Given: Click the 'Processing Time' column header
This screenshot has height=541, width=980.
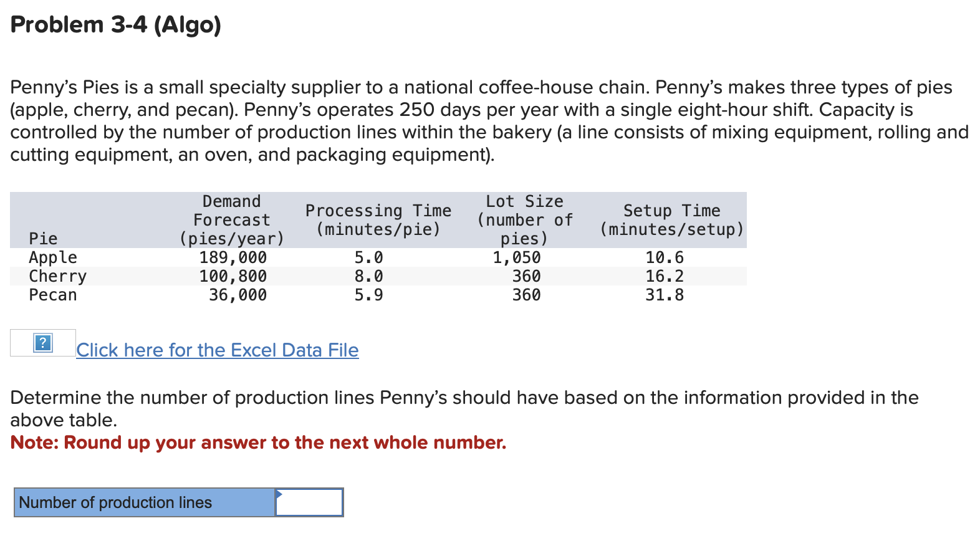Looking at the screenshot, I should tap(378, 220).
